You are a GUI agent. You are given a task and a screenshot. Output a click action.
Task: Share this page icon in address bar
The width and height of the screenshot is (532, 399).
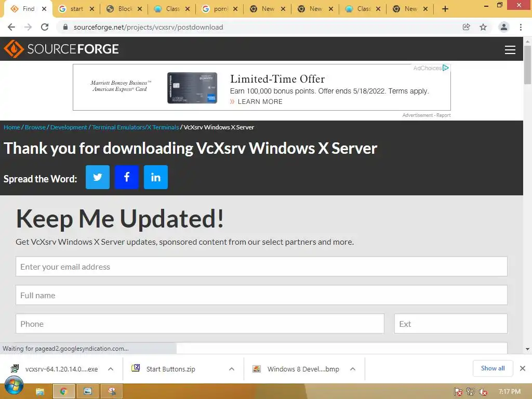coord(467,27)
